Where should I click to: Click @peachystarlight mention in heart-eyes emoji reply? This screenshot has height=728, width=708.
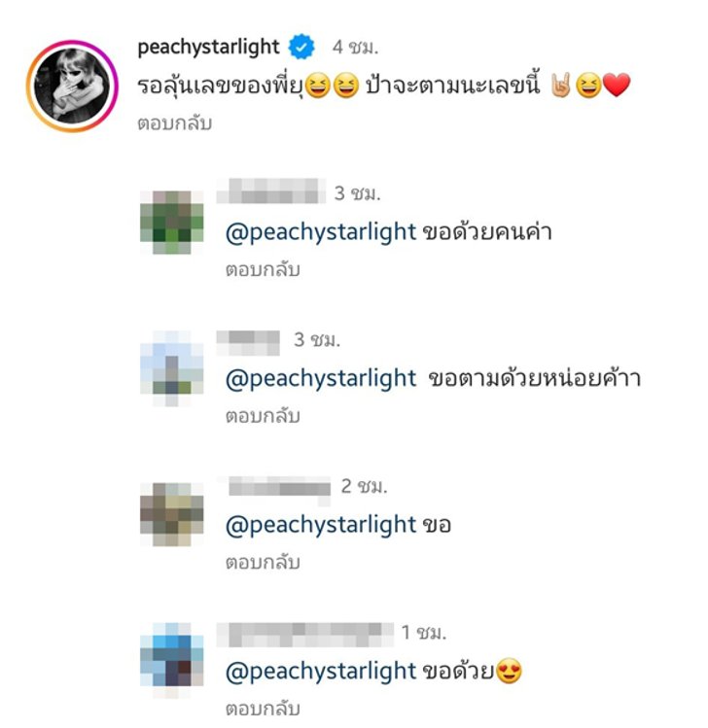[321, 672]
